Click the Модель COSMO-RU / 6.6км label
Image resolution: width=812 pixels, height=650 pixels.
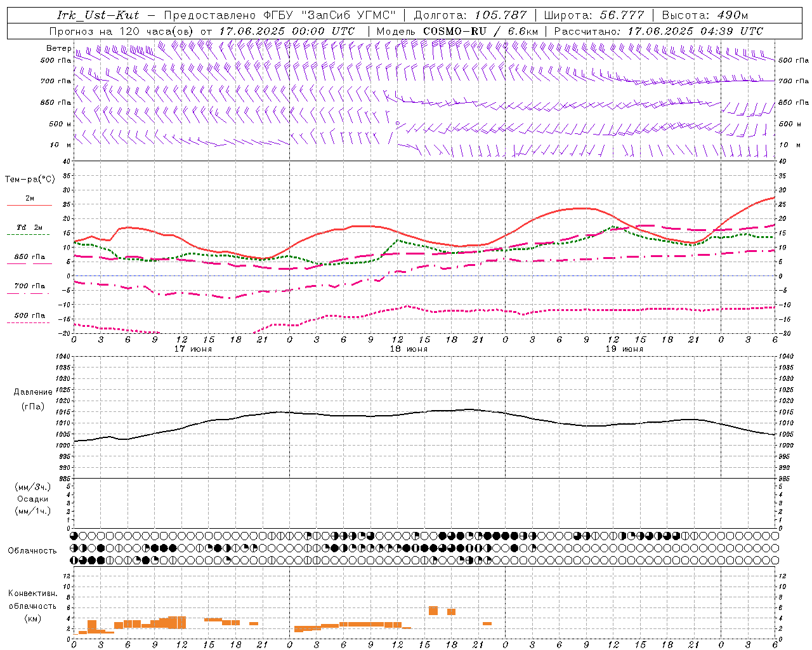point(457,31)
